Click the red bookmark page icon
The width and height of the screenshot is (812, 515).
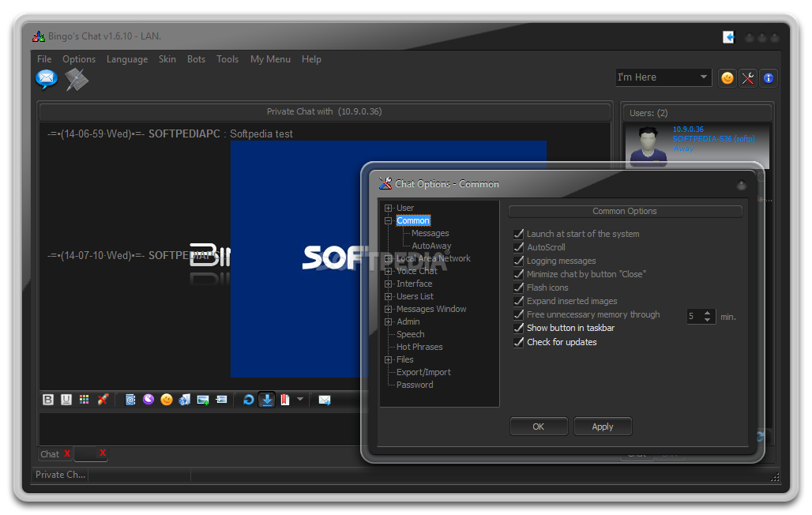(285, 400)
